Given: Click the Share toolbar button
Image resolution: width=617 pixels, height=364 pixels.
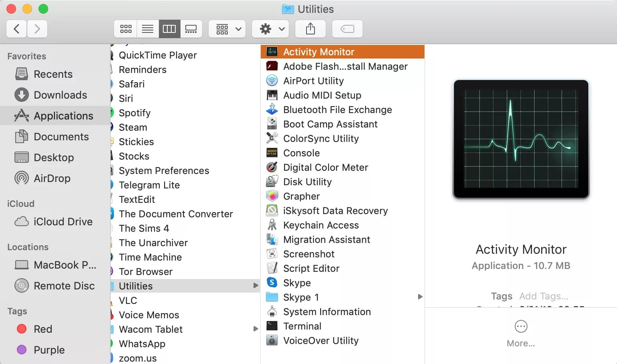Looking at the screenshot, I should click(310, 29).
